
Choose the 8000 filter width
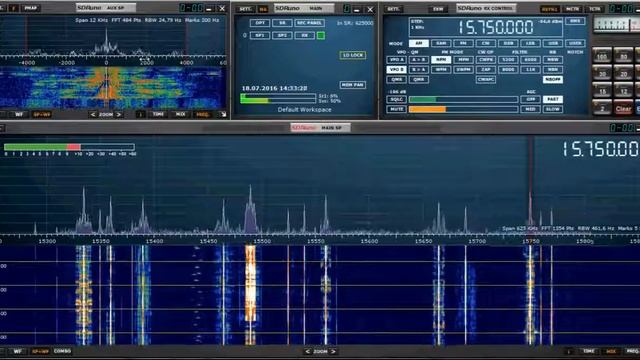(x=508, y=69)
